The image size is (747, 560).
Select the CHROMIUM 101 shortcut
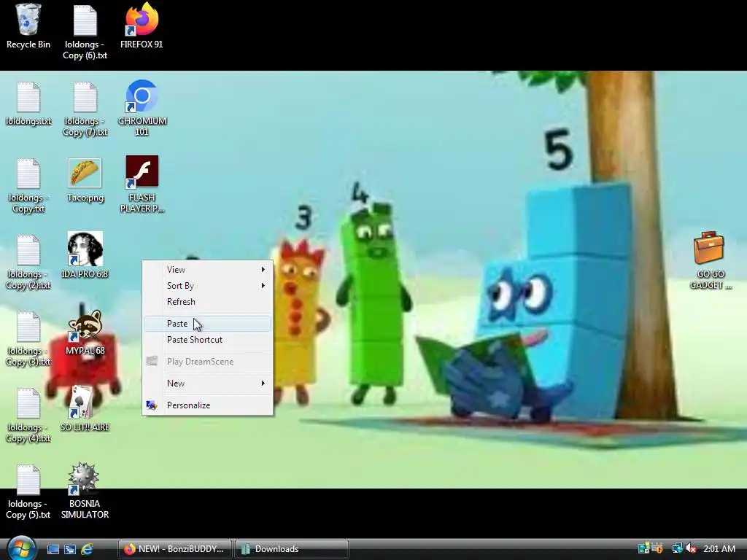(x=142, y=109)
